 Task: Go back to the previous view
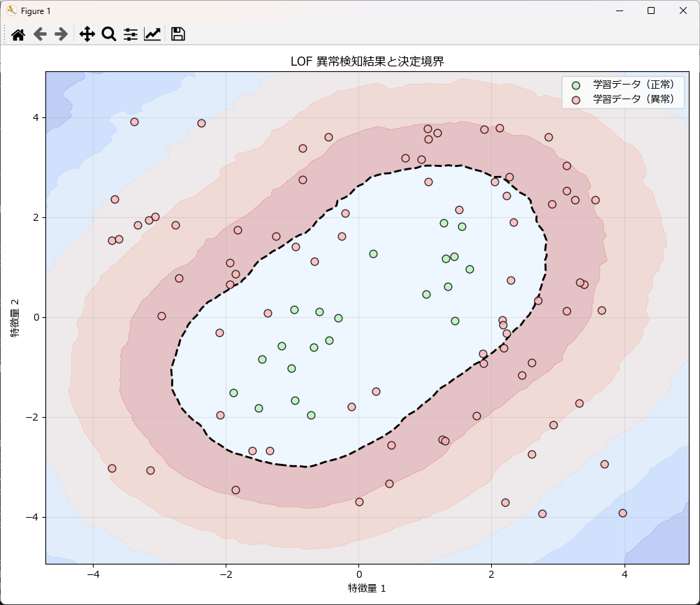click(x=40, y=34)
